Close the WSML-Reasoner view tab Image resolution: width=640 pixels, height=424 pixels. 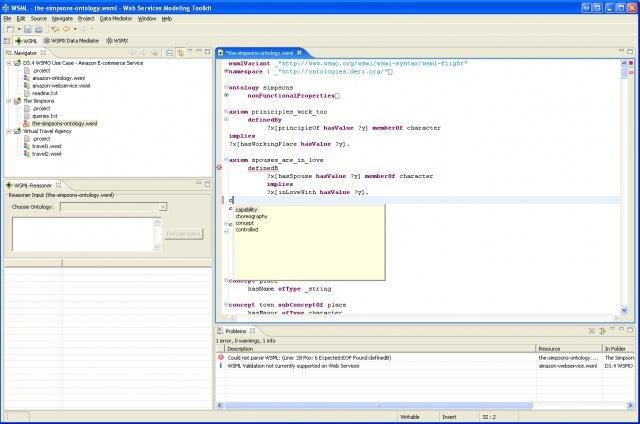pos(58,185)
